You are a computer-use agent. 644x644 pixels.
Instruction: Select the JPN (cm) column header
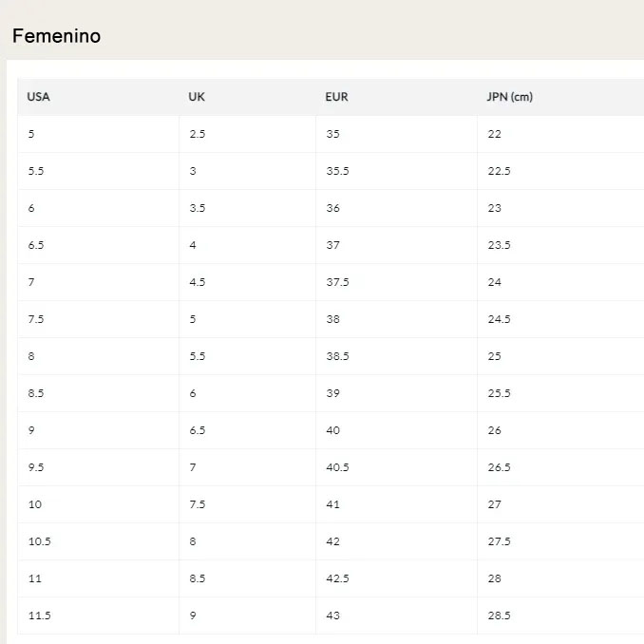(x=560, y=97)
